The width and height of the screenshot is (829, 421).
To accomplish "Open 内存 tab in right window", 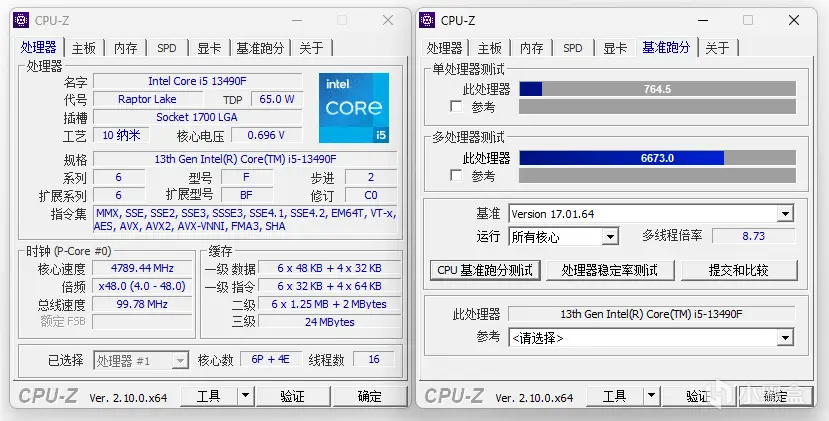I will (531, 48).
